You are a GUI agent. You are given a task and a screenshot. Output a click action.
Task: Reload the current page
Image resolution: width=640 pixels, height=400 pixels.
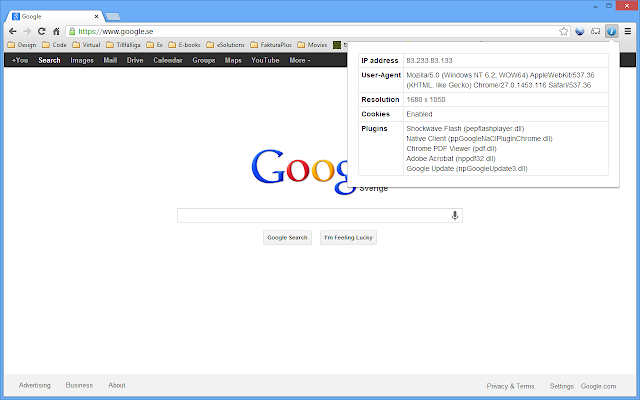[x=42, y=31]
